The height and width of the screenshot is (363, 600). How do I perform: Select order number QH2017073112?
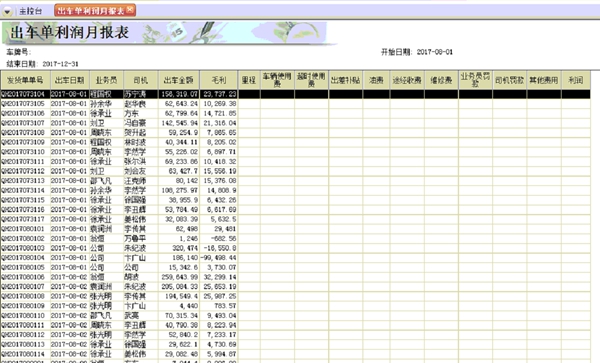[23, 171]
